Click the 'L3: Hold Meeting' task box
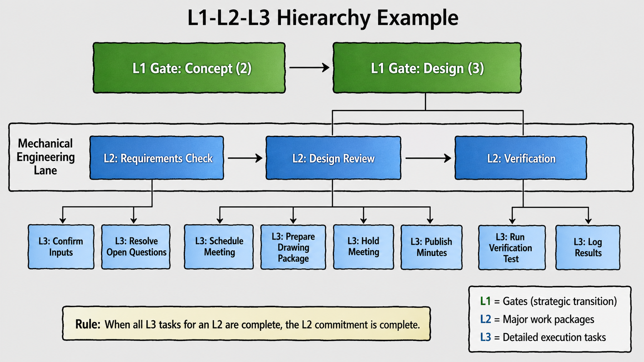The height and width of the screenshot is (362, 644). pyautogui.click(x=364, y=247)
